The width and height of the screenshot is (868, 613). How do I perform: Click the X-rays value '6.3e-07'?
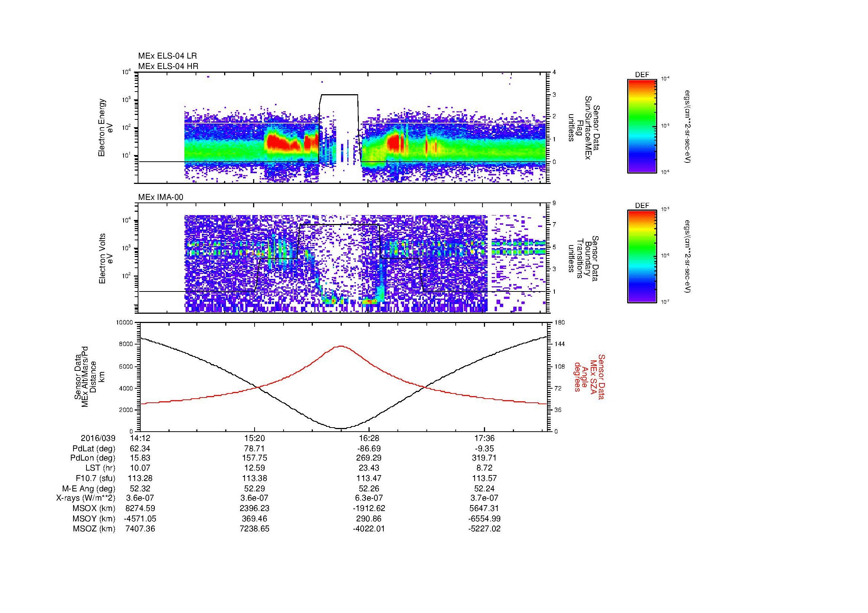tap(369, 498)
